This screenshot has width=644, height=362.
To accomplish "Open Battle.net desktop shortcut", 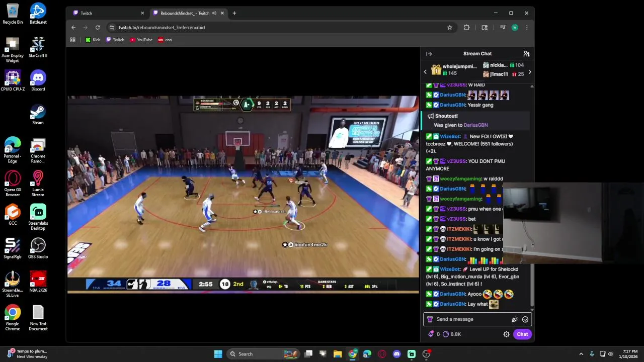I will pos(38,14).
